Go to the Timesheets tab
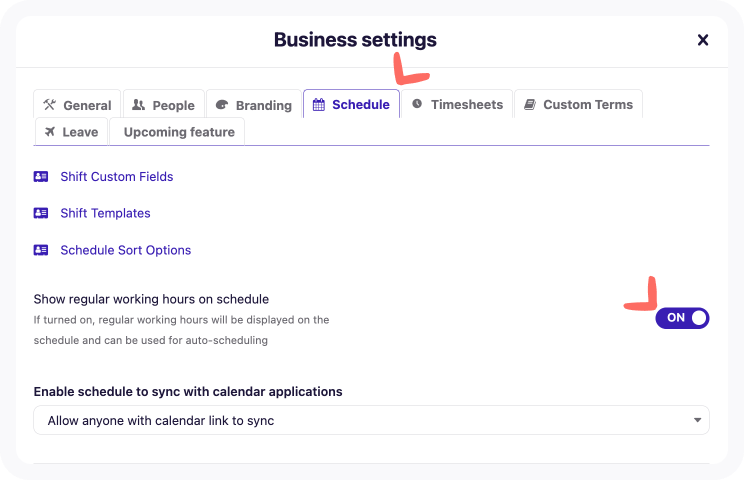This screenshot has width=744, height=480. coord(466,104)
